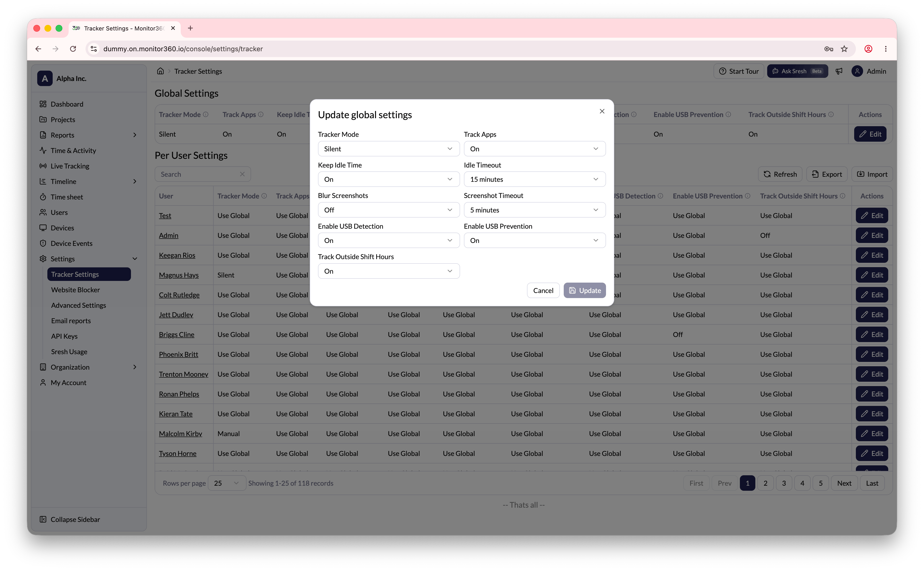924x571 pixels.
Task: Click the browser bookmark star icon
Action: [x=844, y=49]
